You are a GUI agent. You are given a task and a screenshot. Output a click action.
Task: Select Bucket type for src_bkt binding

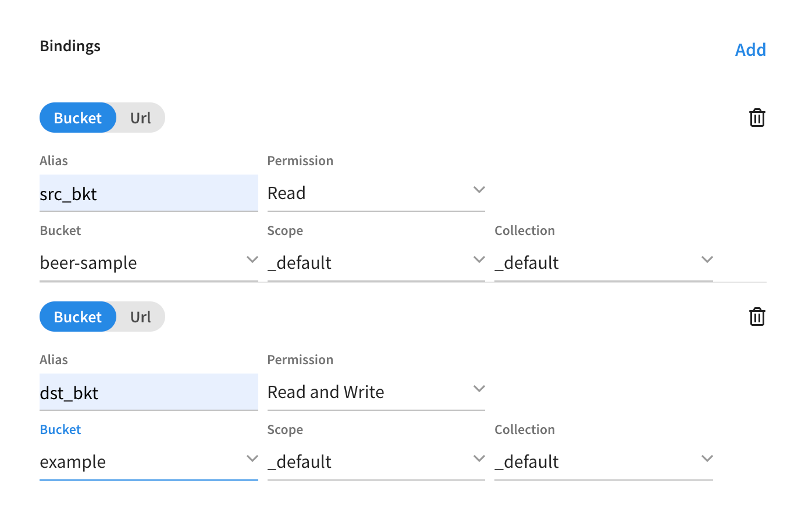78,118
